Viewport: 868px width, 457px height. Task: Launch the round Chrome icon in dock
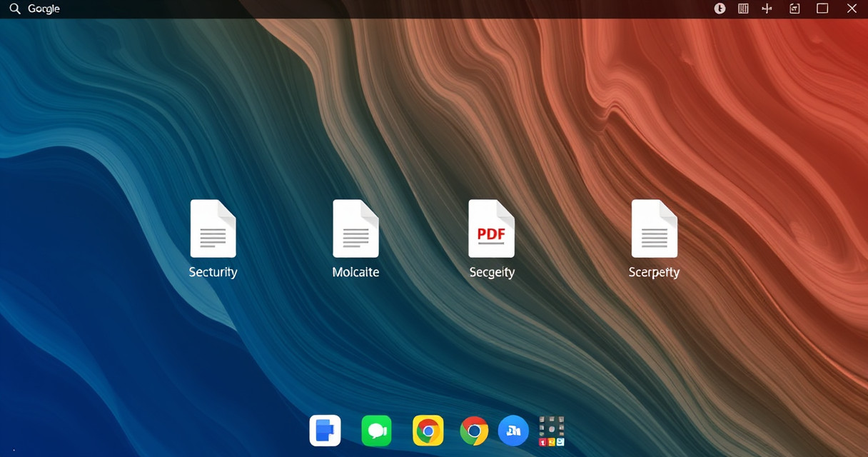(474, 431)
